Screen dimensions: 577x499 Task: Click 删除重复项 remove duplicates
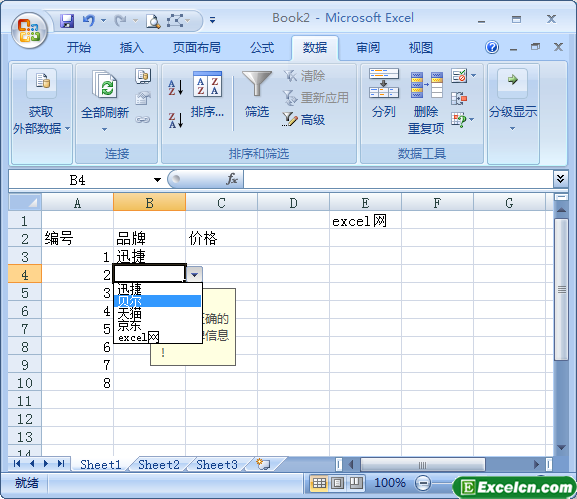[426, 103]
